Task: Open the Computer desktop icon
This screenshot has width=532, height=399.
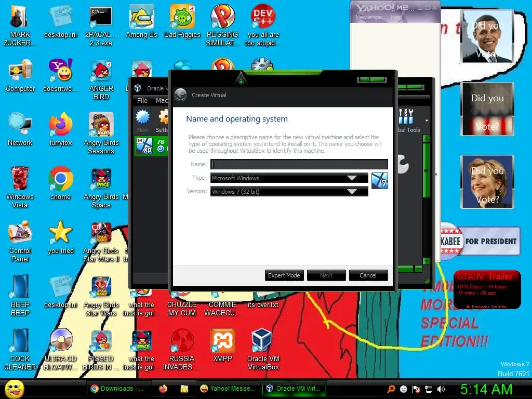Action: click(20, 75)
